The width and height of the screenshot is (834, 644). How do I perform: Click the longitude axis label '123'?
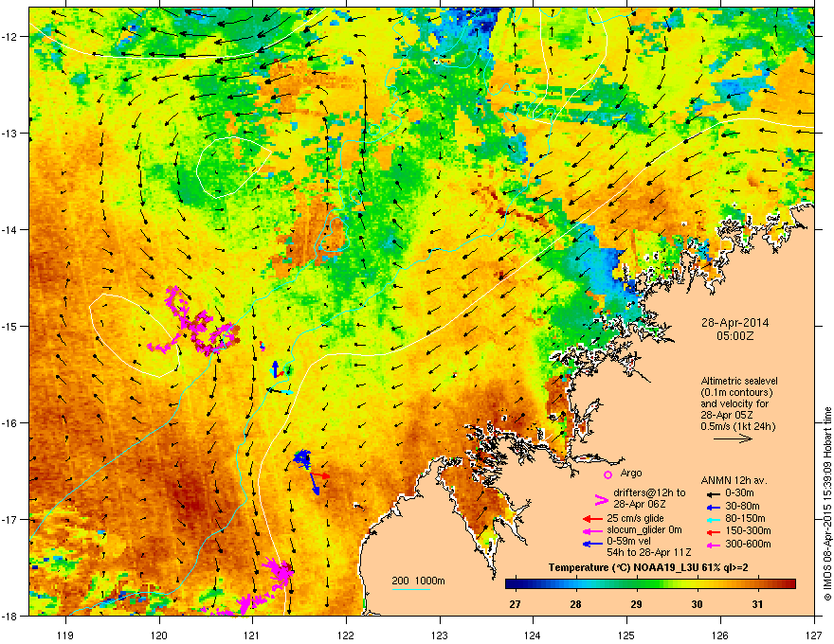(x=440, y=635)
